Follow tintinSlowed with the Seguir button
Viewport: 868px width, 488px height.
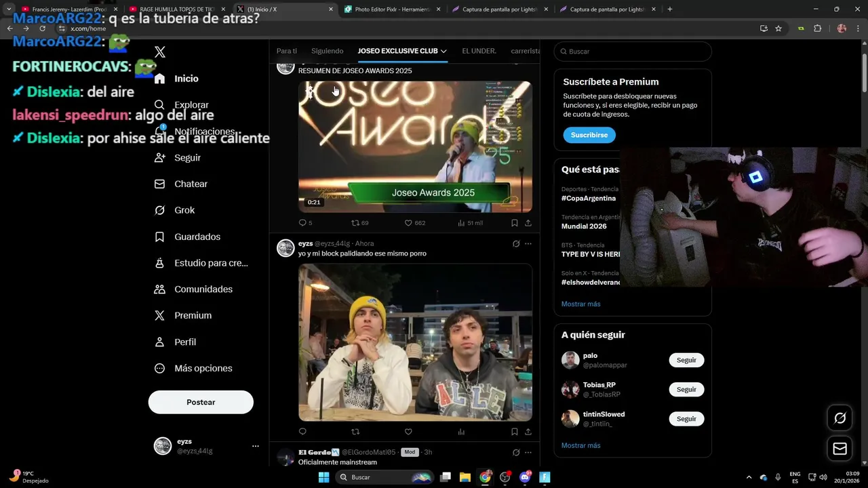(686, 419)
